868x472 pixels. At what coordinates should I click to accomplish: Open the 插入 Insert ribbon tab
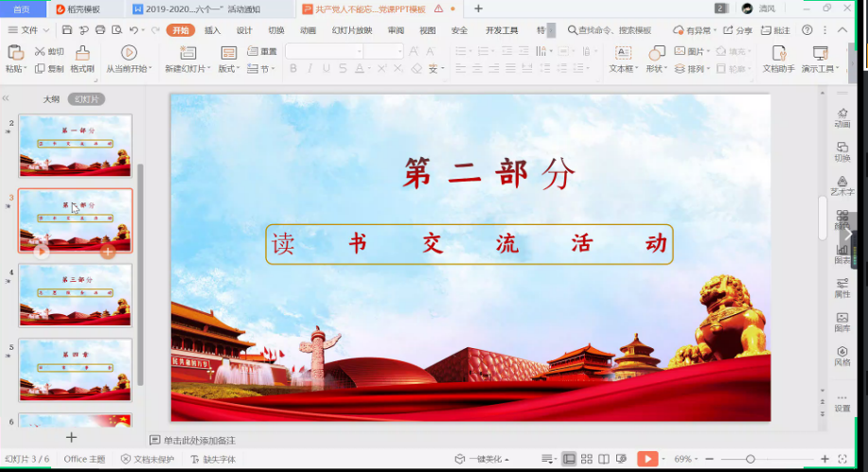(x=213, y=30)
